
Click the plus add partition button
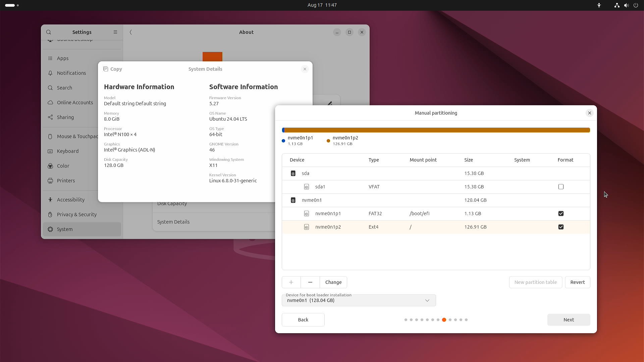[291, 282]
